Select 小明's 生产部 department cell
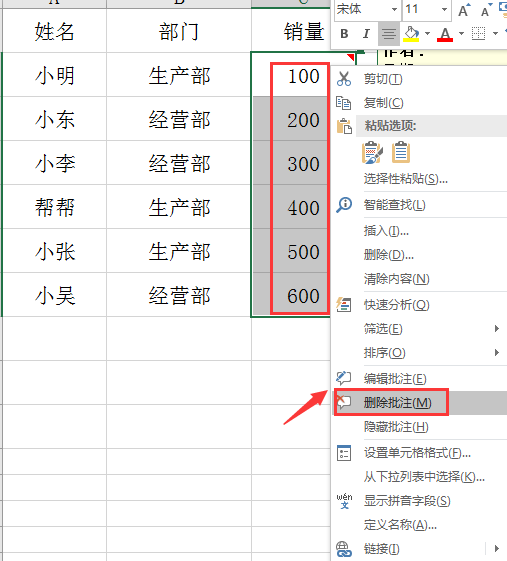507x561 pixels. 179,75
